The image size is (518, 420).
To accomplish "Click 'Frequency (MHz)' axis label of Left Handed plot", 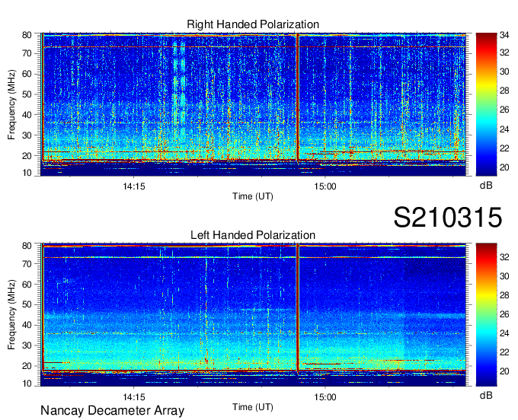I will pyautogui.click(x=11, y=315).
